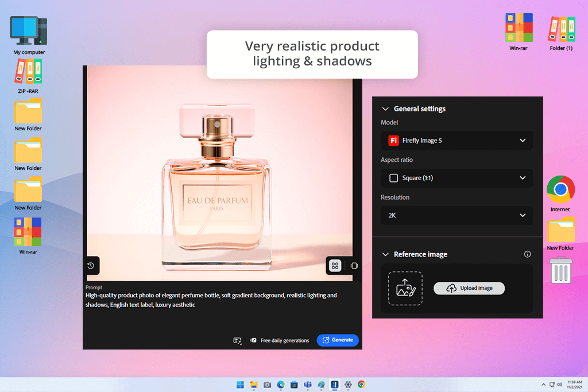Switch to single image carousel view
The image size is (588, 392).
[354, 266]
